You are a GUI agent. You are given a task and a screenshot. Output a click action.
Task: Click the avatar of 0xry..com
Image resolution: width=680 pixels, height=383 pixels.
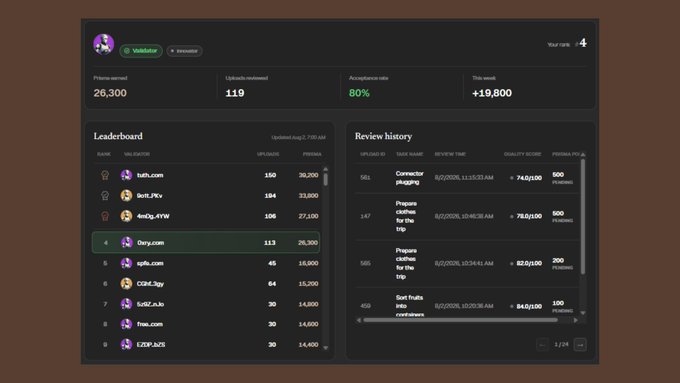tap(127, 242)
